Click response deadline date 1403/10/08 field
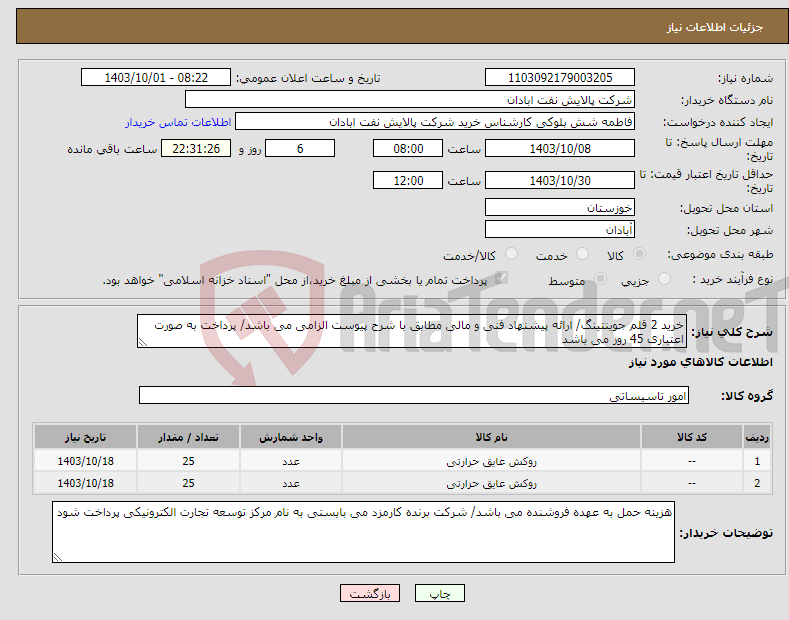The width and height of the screenshot is (789, 620). pyautogui.click(x=560, y=148)
